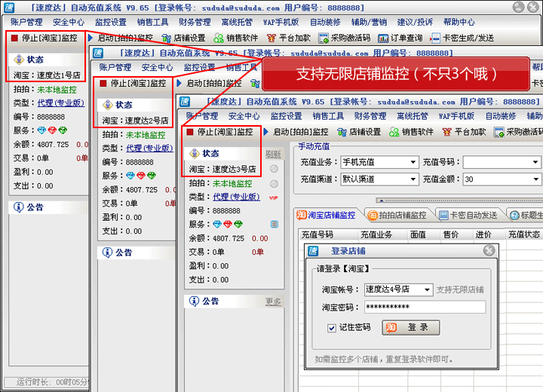Open 销售软件 in the rearmost window toolbar
Image resolution: width=543 pixels, height=392 pixels.
coord(236,38)
